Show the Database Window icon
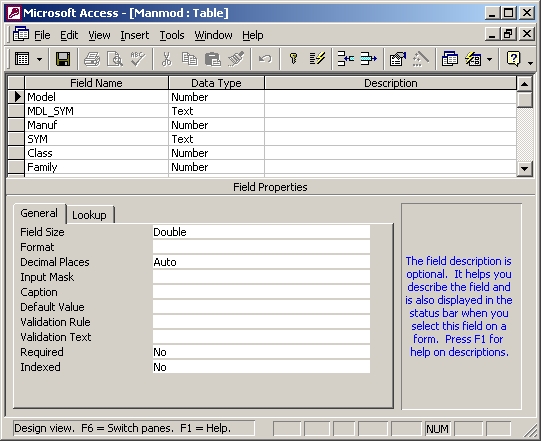This screenshot has width=541, height=441. (x=450, y=59)
